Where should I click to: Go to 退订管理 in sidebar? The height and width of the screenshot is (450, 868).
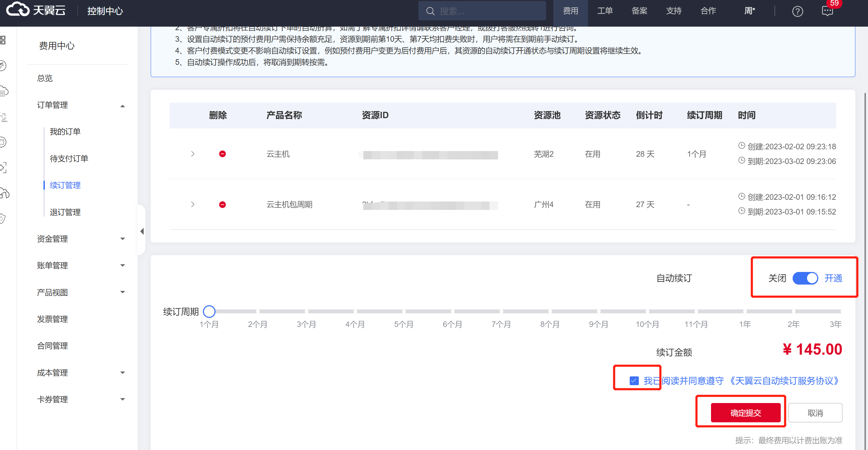click(x=65, y=212)
